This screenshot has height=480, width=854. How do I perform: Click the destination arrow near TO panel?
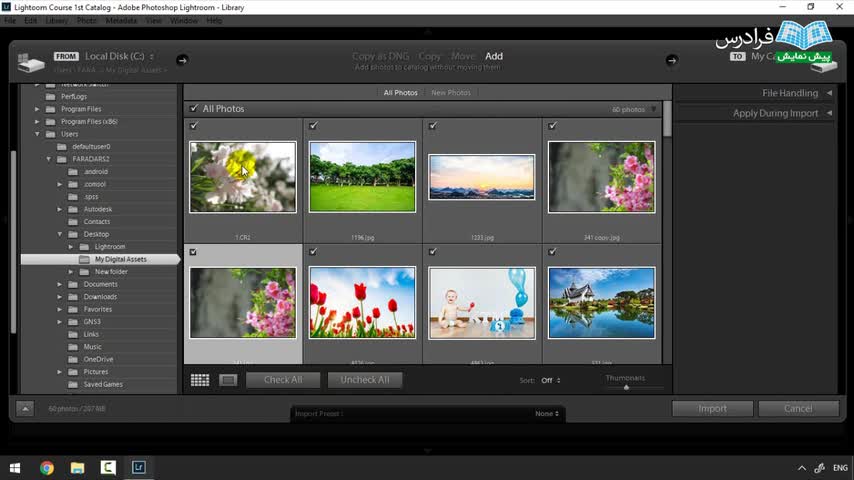[672, 60]
